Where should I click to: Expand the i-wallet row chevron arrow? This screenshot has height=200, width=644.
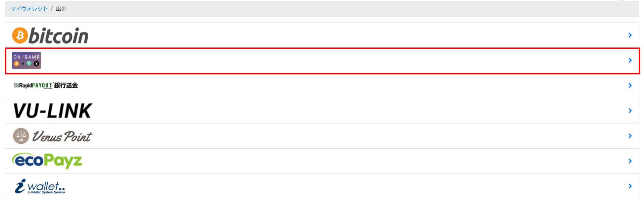[630, 186]
